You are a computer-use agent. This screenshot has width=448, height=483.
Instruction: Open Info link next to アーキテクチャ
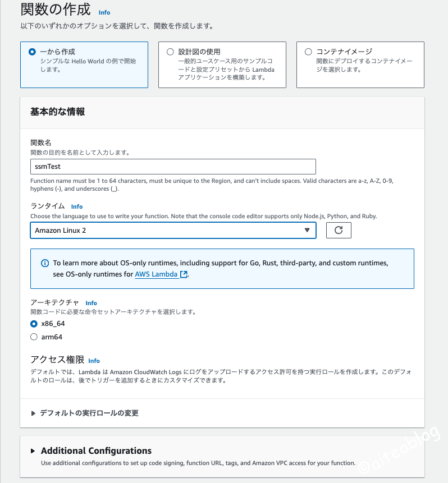(91, 303)
